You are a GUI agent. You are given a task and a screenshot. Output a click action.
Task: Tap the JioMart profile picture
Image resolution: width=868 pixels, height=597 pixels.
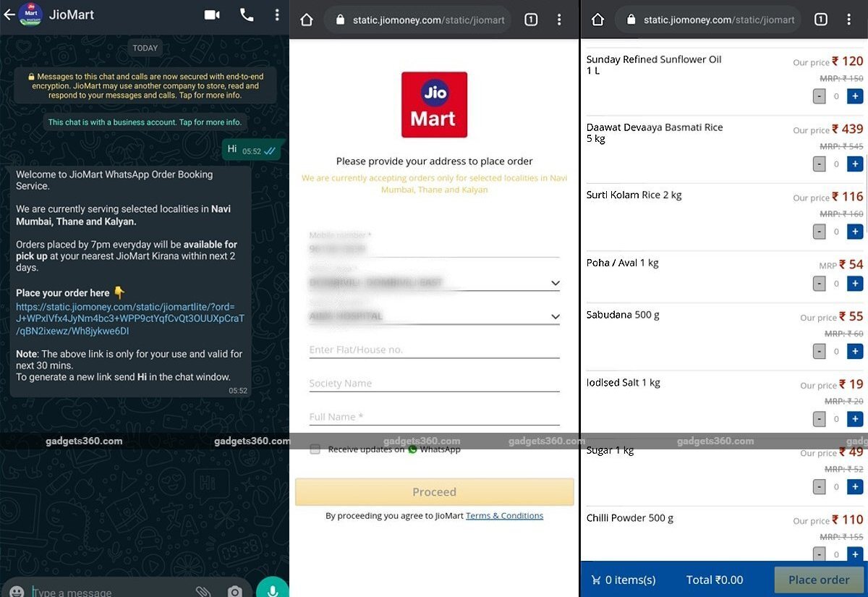coord(30,14)
